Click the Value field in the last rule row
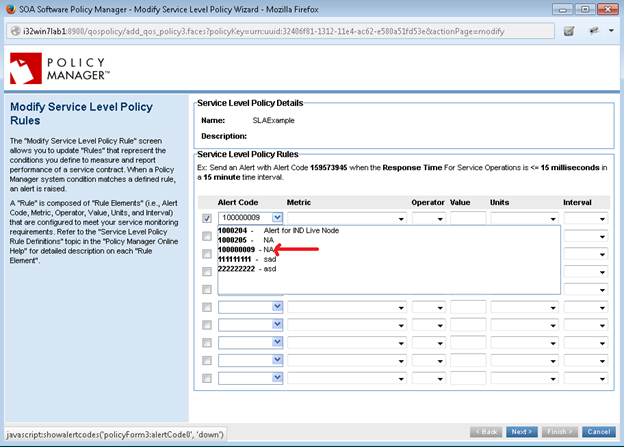The image size is (624, 447). pyautogui.click(x=468, y=378)
